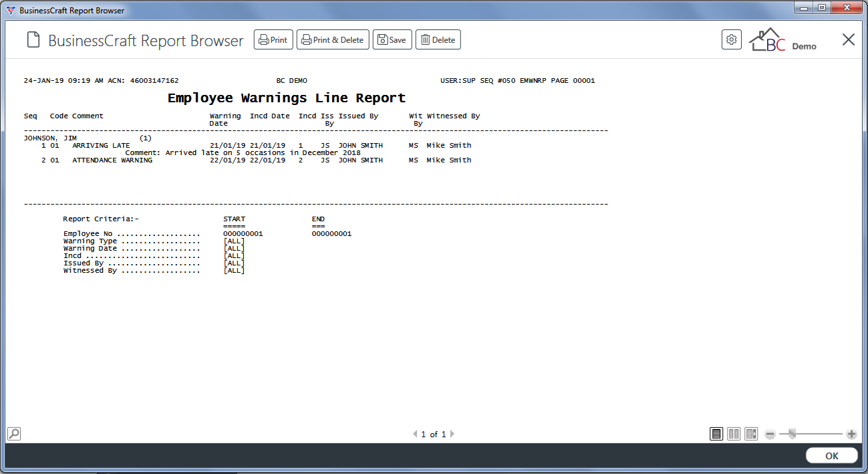Click the Print button
868x474 pixels.
273,39
